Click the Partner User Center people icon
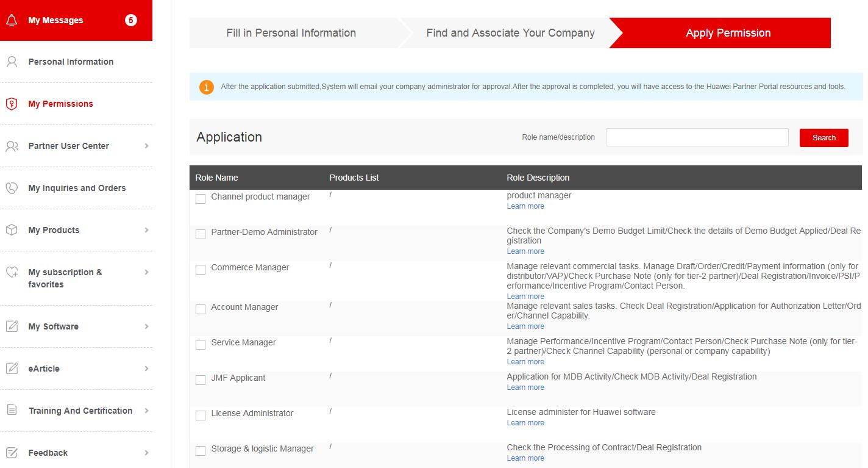 pyautogui.click(x=12, y=146)
